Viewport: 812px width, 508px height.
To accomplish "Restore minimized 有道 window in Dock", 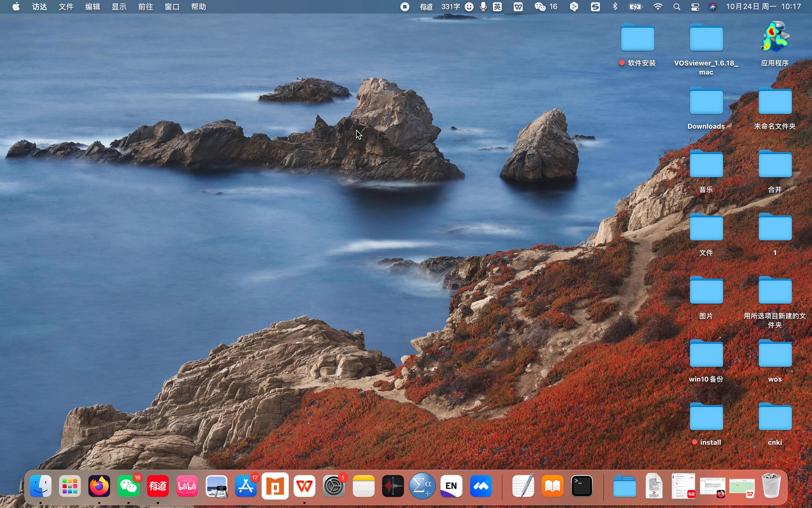I will point(683,486).
